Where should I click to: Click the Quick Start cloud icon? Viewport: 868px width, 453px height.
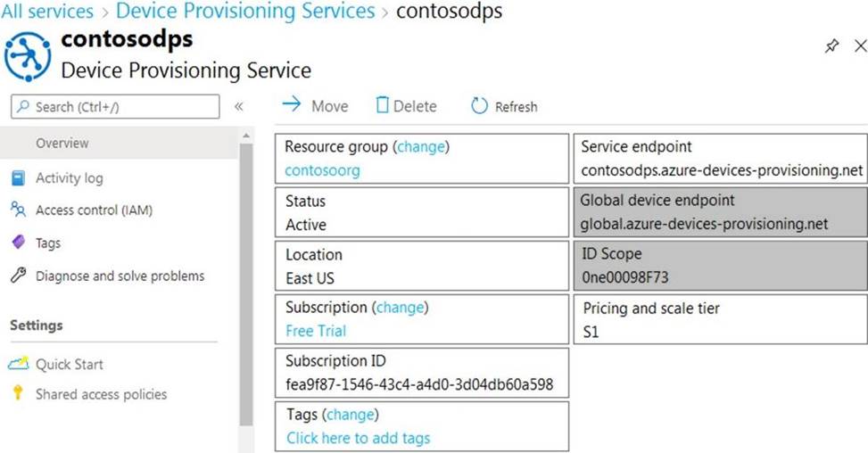click(x=18, y=364)
